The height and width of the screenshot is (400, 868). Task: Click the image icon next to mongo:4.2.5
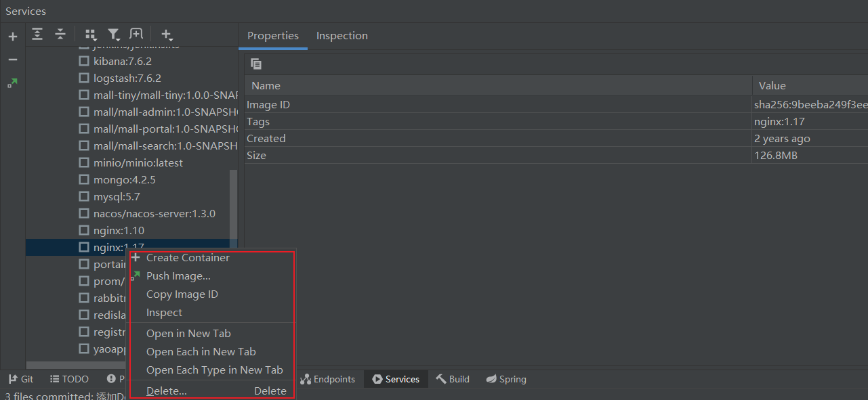pyautogui.click(x=84, y=179)
